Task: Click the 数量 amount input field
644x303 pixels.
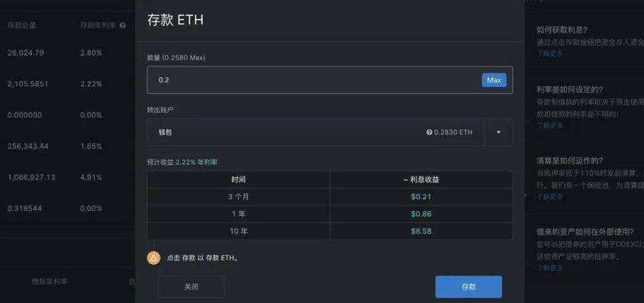Action: tap(311, 80)
